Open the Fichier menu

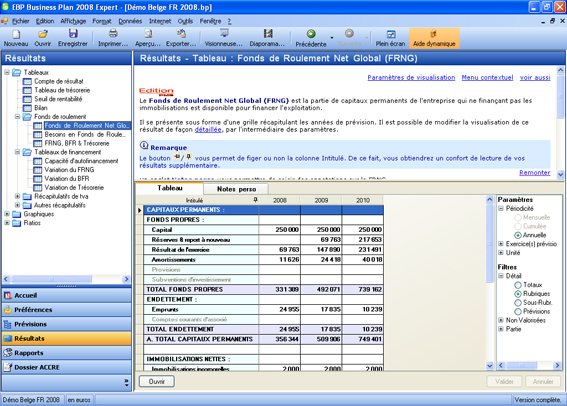point(21,21)
